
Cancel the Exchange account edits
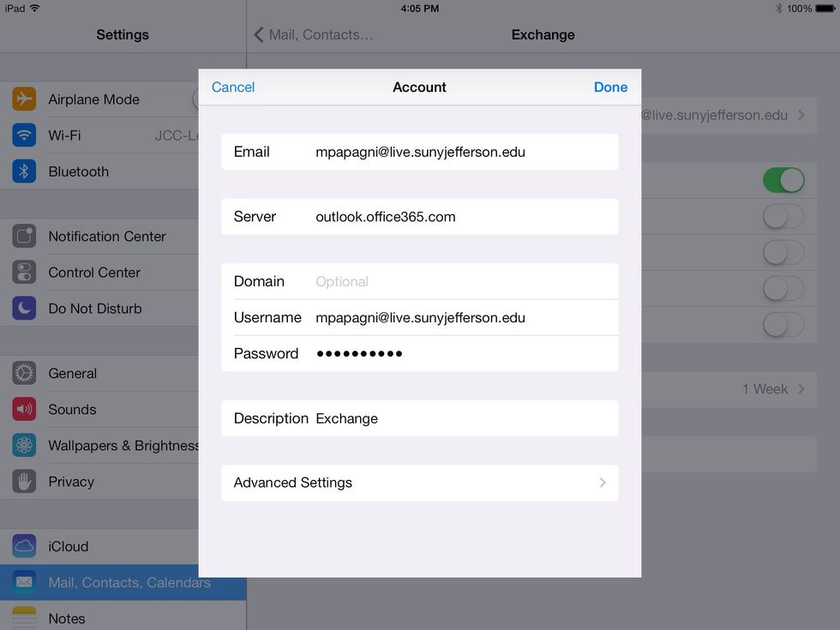(x=232, y=87)
